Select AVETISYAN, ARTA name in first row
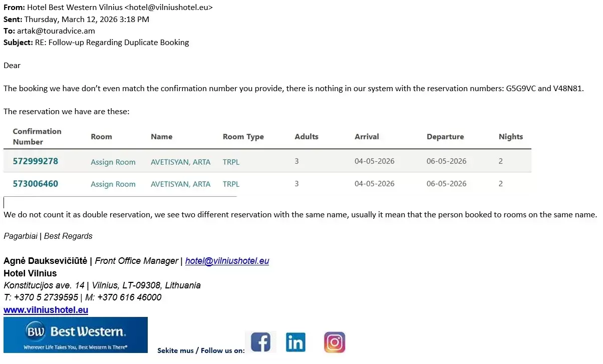The height and width of the screenshot is (364, 603). [x=180, y=162]
